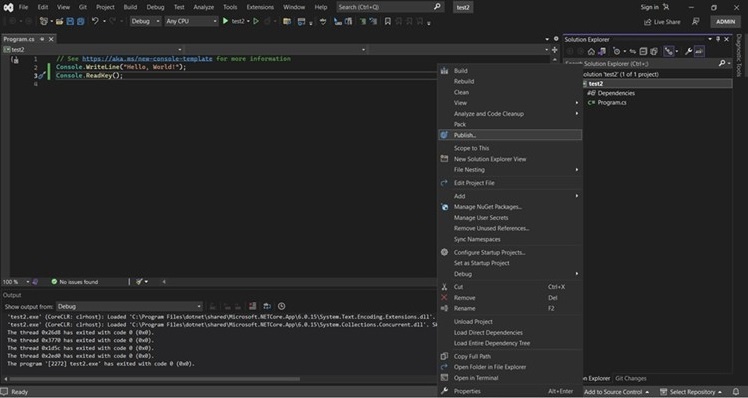Toggle the bookmark icon in the main toolbar
The image size is (748, 398).
coord(388,21)
